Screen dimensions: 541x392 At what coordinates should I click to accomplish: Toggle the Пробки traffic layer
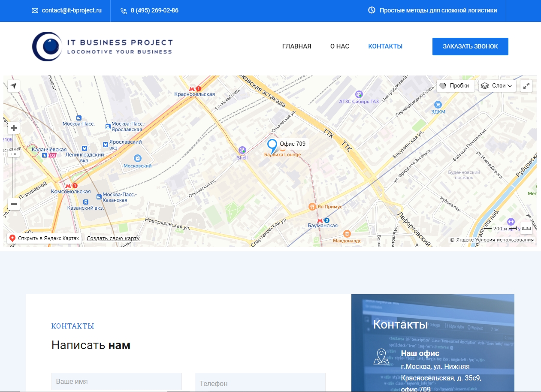[455, 86]
